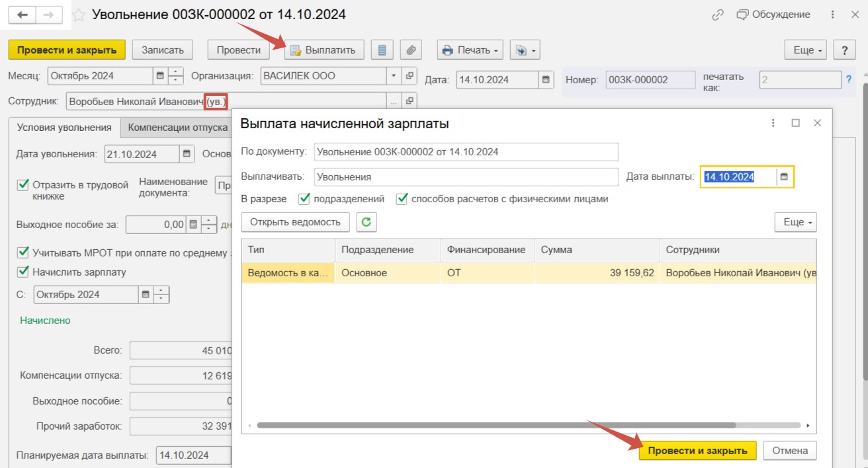The height and width of the screenshot is (468, 868).
Task: Click the Планируемая дата выплаты field
Action: pos(193,455)
